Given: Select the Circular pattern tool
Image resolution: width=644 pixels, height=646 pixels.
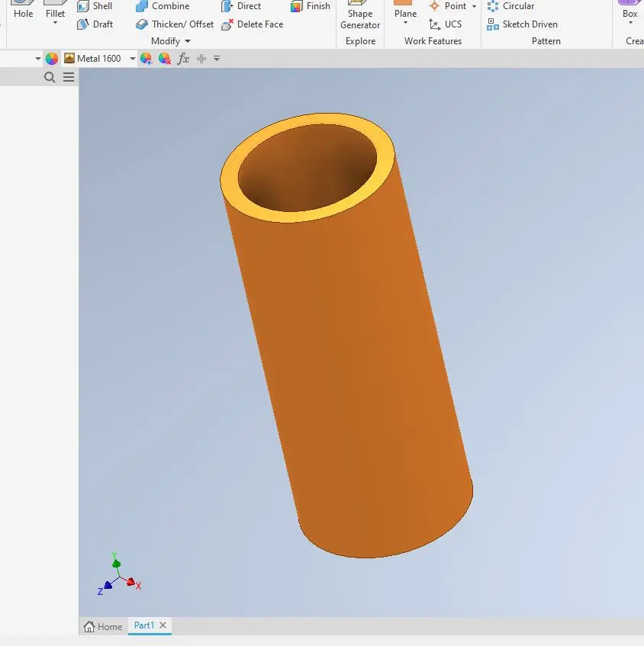Looking at the screenshot, I should coord(510,6).
